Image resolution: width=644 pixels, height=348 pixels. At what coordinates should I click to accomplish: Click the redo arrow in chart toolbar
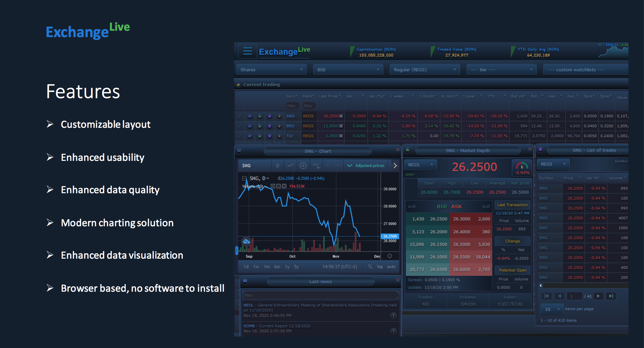tap(338, 166)
